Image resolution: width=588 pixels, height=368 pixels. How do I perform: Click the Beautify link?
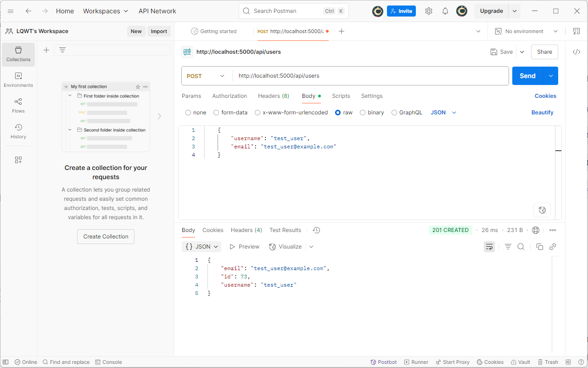[x=543, y=113]
